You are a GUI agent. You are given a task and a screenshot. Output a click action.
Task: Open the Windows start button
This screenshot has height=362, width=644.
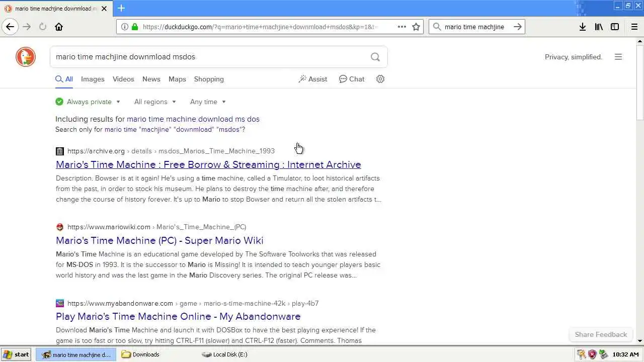tap(16, 354)
